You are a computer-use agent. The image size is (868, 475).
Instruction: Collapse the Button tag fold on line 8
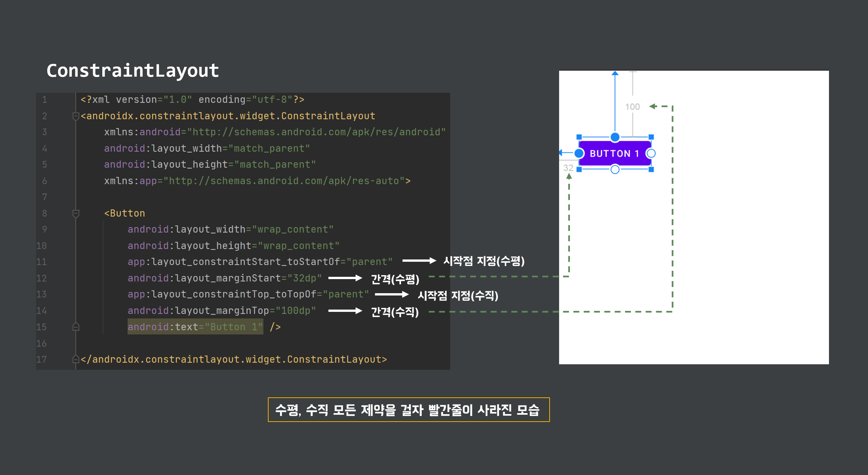tap(76, 213)
